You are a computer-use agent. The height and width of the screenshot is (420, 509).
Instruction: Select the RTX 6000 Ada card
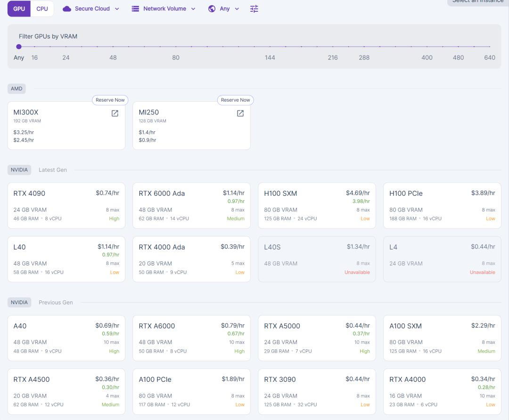(x=191, y=206)
